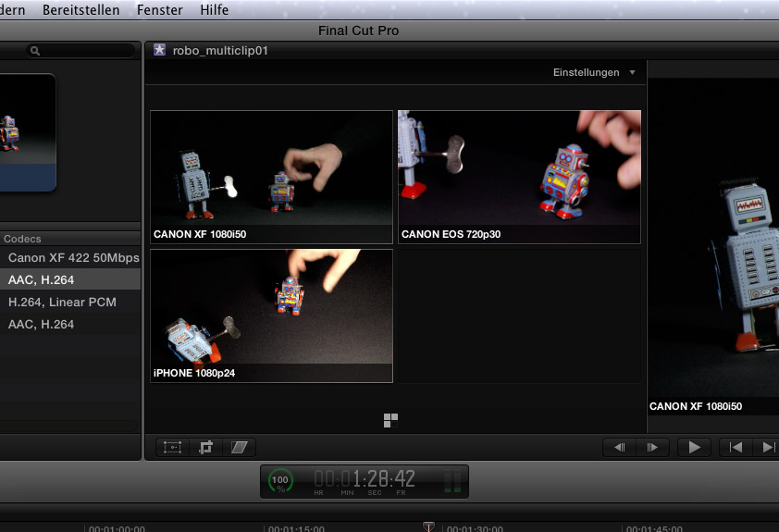The height and width of the screenshot is (532, 779).
Task: Switch to the CANON XF 1080i50 angle
Action: pos(271,176)
